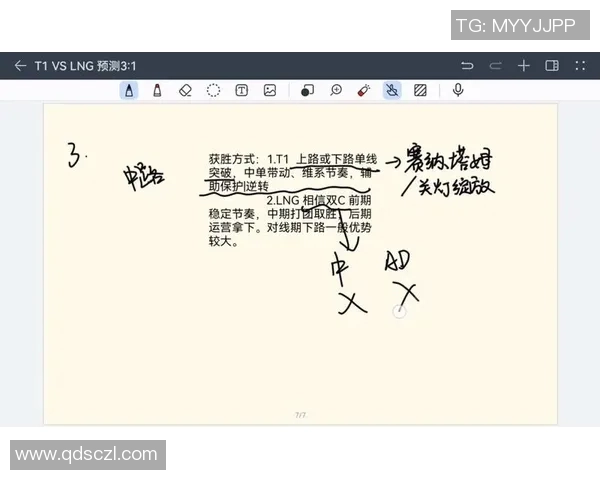The width and height of the screenshot is (600, 480).
Task: Select the Highlighter tool
Action: click(x=157, y=91)
